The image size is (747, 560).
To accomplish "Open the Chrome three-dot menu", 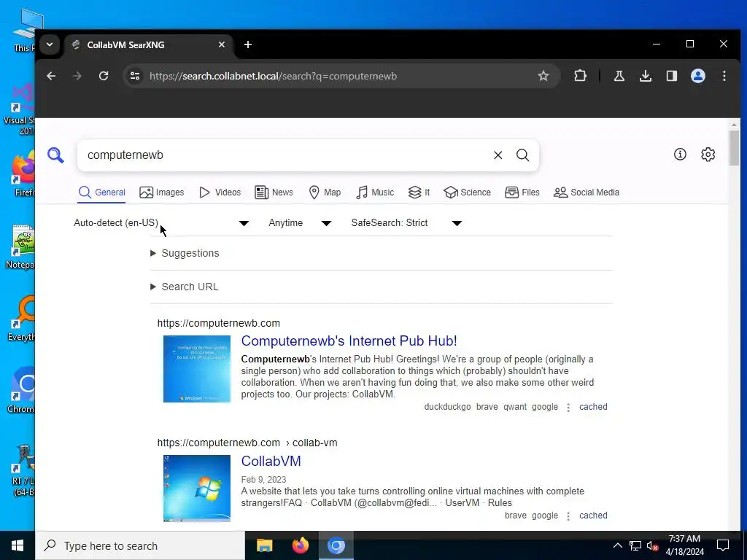I will pyautogui.click(x=724, y=76).
